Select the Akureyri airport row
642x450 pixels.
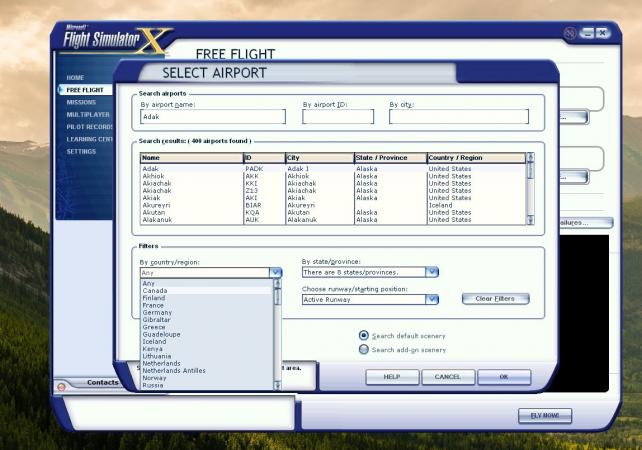pyautogui.click(x=333, y=205)
